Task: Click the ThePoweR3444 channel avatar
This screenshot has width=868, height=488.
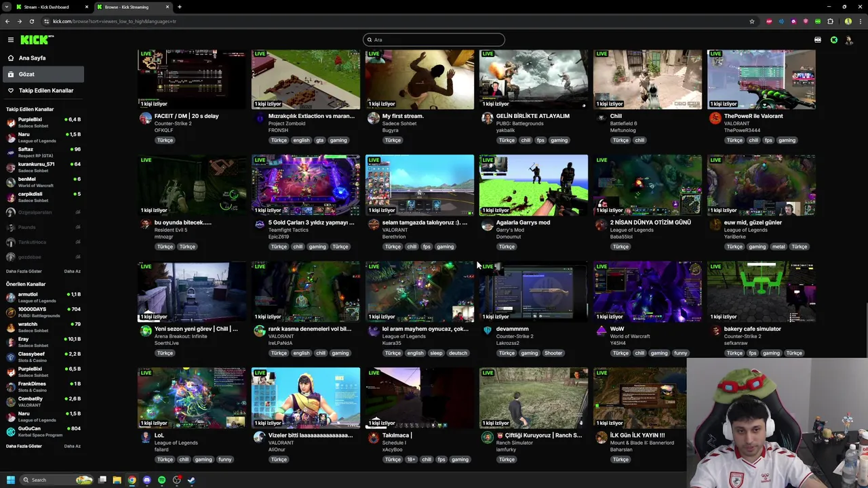Action: click(x=715, y=118)
